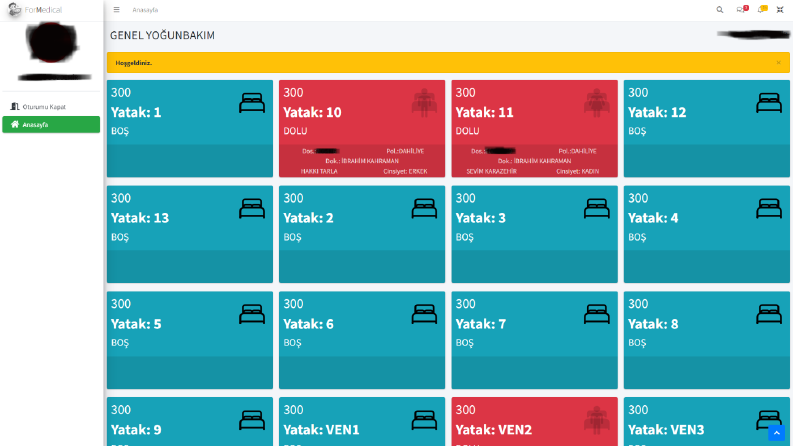Click patient icon on Yatak: VEN2 card
793x446 pixels.
point(597,420)
